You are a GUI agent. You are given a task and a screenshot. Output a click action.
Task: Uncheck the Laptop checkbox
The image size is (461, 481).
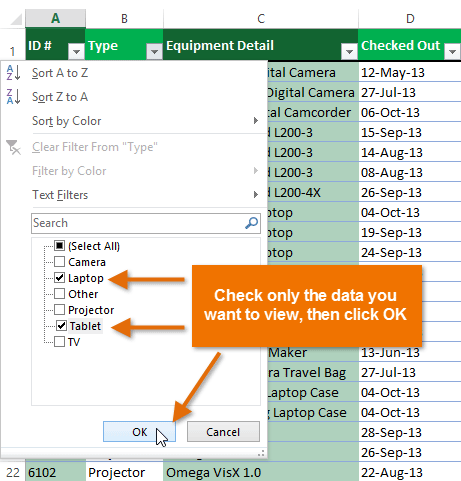59,277
